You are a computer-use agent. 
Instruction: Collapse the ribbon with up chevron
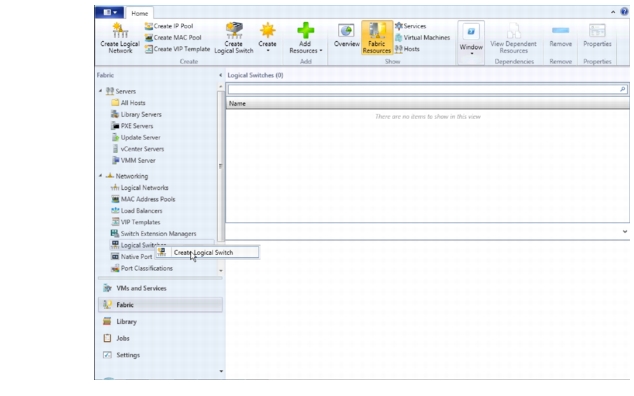[613, 12]
